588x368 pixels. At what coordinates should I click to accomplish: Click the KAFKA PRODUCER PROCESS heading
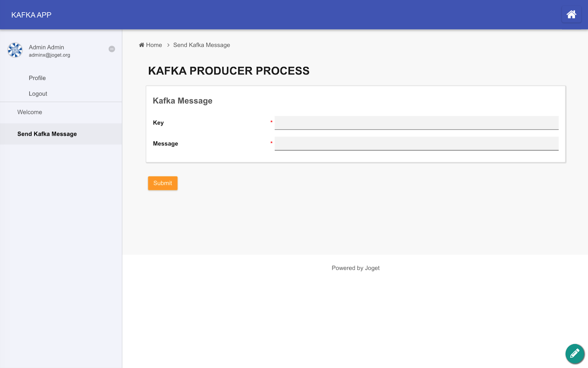pyautogui.click(x=229, y=71)
